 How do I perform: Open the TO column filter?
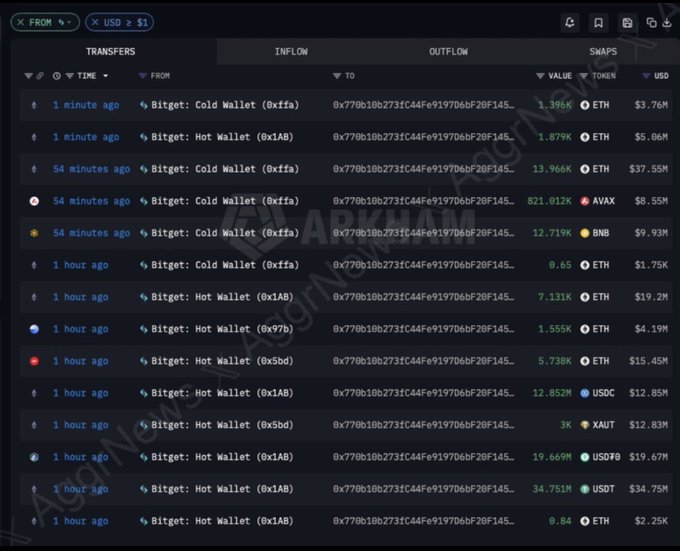tap(337, 76)
